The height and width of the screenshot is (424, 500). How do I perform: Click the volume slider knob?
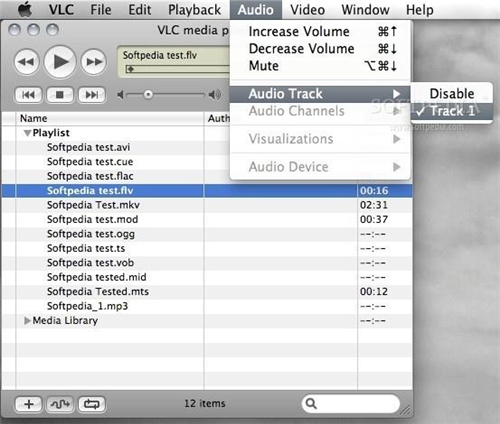(x=148, y=95)
